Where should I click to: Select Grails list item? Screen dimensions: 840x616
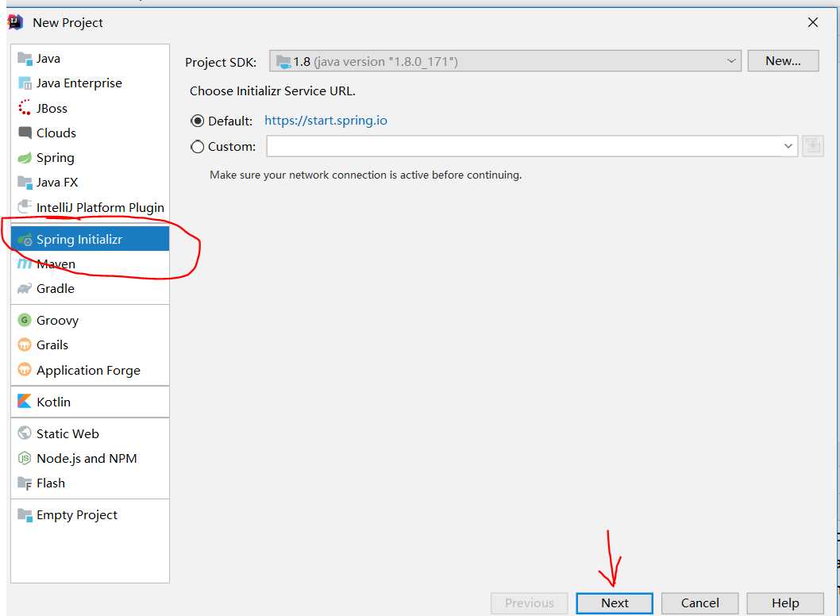[x=90, y=345]
